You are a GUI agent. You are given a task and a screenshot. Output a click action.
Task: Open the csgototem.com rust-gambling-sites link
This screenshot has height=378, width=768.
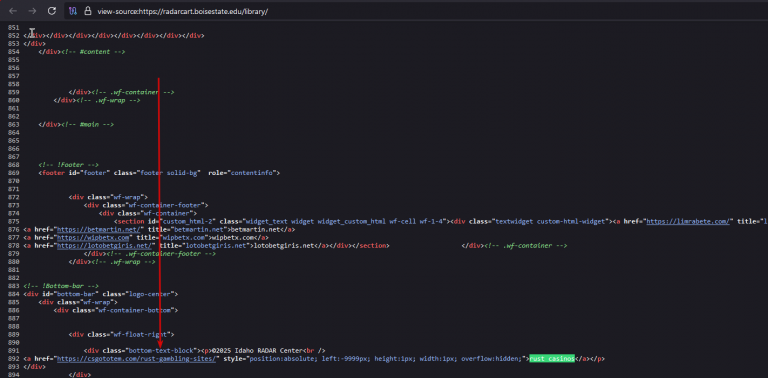point(137,359)
